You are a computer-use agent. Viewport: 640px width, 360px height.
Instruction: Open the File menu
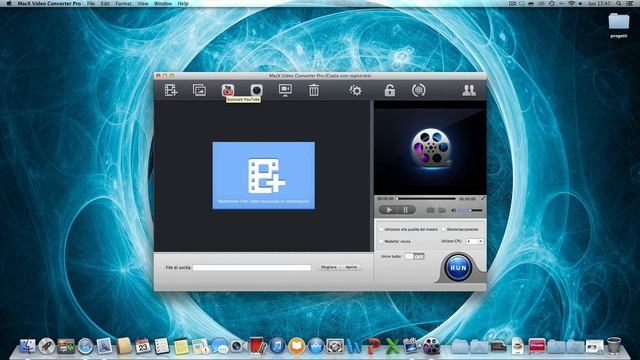tap(91, 3)
